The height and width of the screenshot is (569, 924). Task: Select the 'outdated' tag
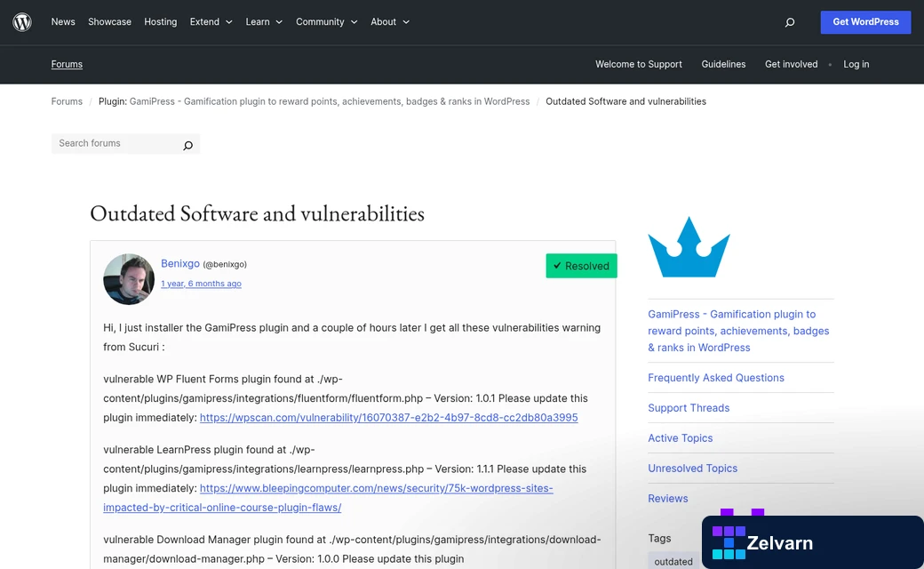pyautogui.click(x=673, y=561)
